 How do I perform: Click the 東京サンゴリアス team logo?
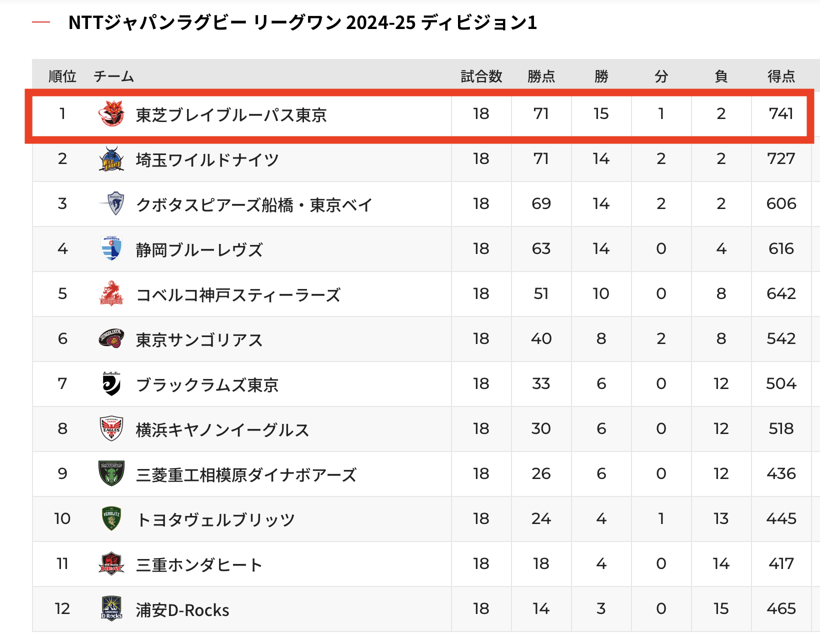click(x=111, y=338)
